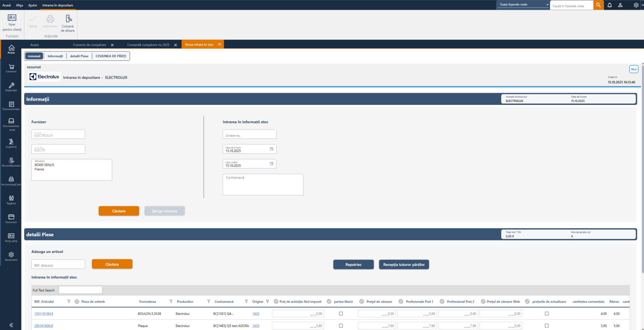Select the detalii Piese section tab
Viewport: 644px width, 330px height.
[x=79, y=56]
